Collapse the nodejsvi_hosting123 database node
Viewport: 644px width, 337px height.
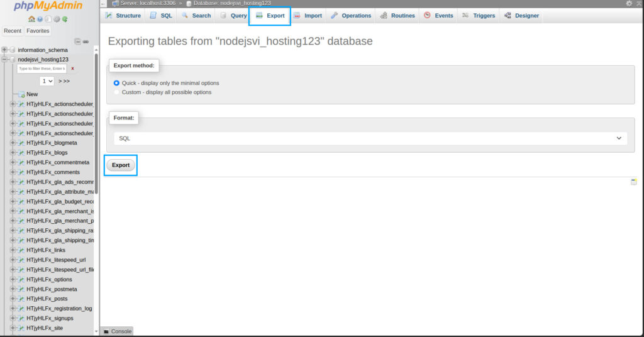pos(4,60)
